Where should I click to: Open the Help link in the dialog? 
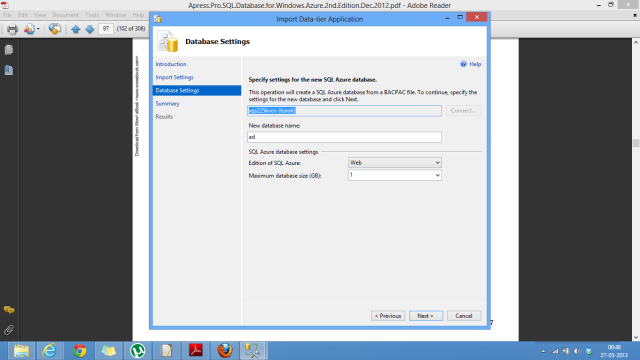(x=475, y=64)
